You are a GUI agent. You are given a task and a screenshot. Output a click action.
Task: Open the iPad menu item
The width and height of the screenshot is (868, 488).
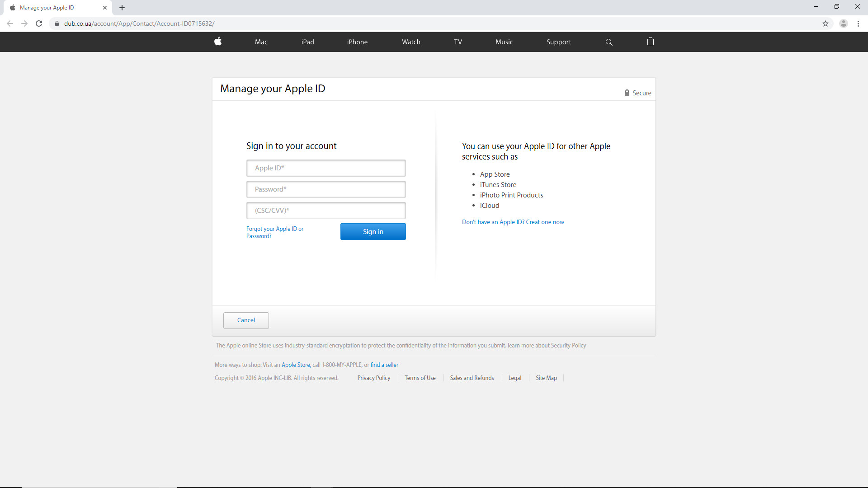pos(308,42)
